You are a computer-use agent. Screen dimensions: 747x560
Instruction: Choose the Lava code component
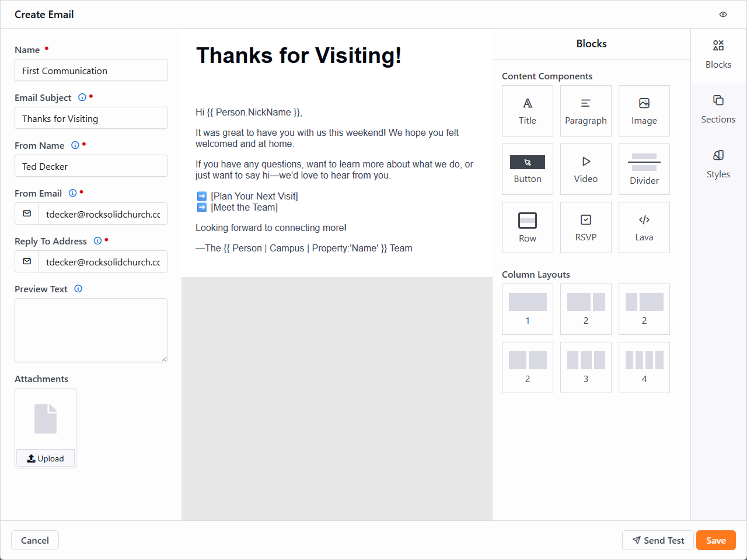click(644, 228)
